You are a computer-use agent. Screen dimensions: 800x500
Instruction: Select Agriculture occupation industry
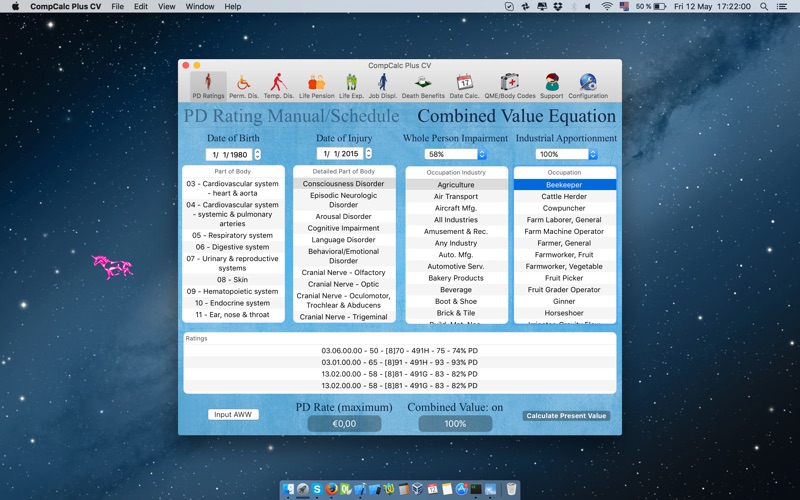tap(456, 185)
